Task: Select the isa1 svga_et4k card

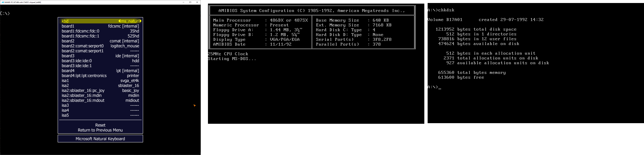Action: pyautogui.click(x=100, y=81)
